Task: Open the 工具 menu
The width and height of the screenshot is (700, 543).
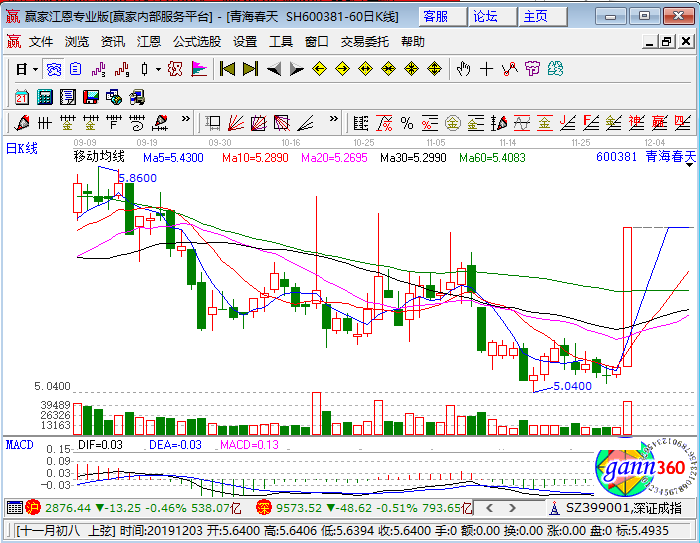Action: (x=281, y=42)
